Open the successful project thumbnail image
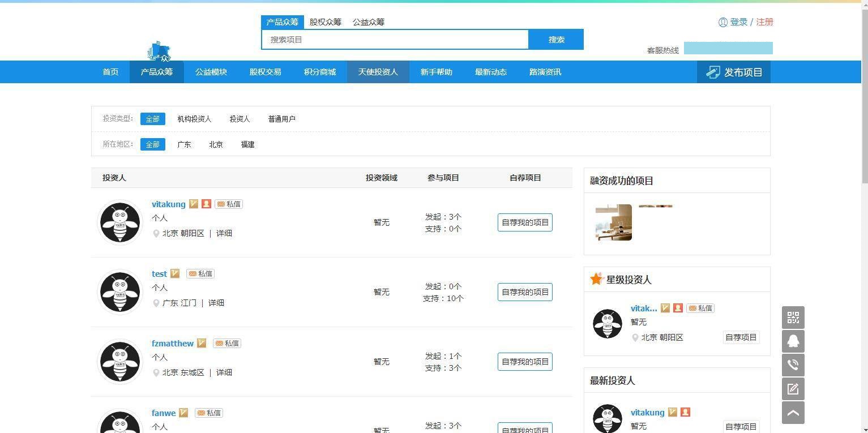Image resolution: width=868 pixels, height=433 pixels. [614, 222]
